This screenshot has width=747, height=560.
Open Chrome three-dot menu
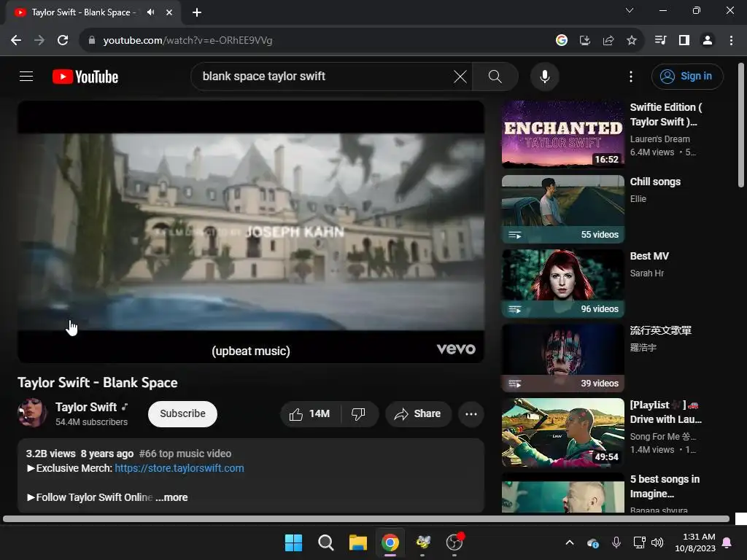[x=731, y=41]
